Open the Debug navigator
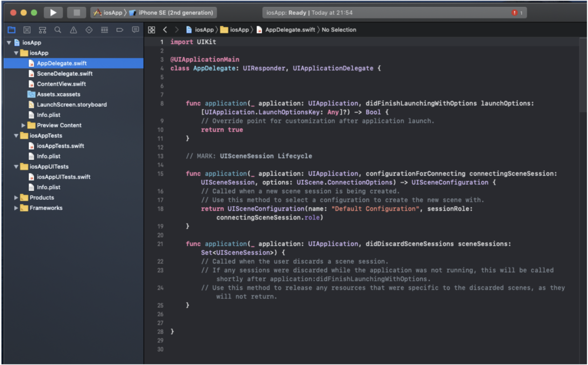 coord(104,30)
